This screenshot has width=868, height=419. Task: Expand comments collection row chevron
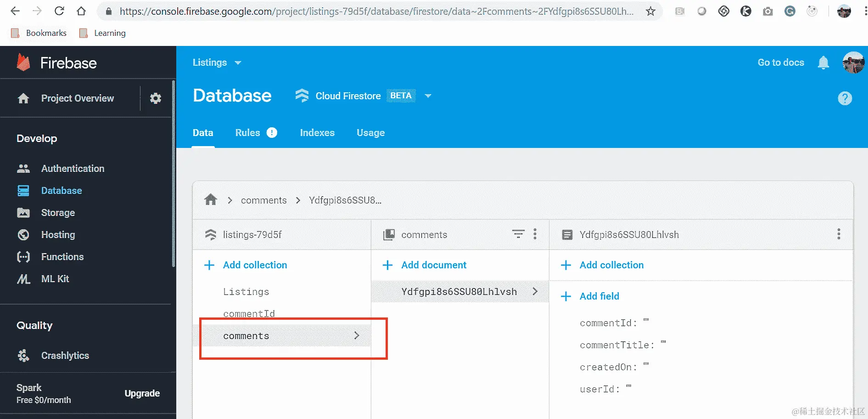pos(357,335)
